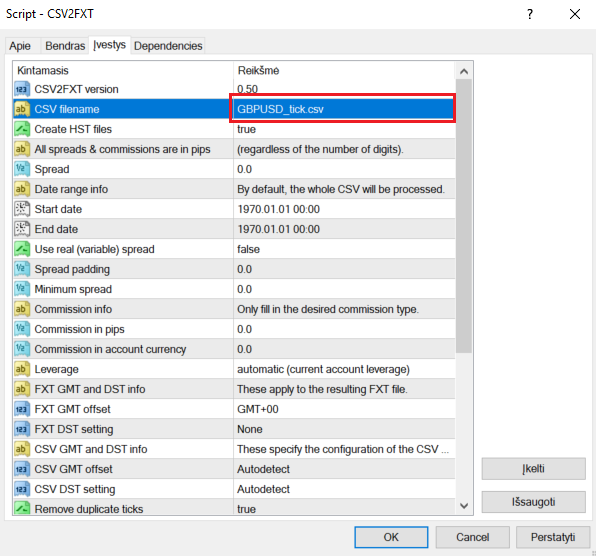Click the Spread double-type icon
596x556 pixels.
point(22,169)
